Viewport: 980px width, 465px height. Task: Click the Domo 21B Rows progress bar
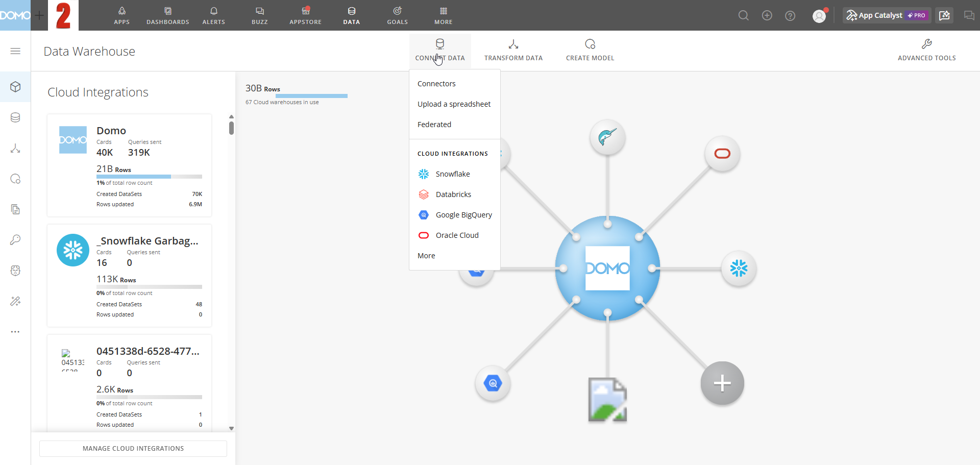tap(149, 177)
